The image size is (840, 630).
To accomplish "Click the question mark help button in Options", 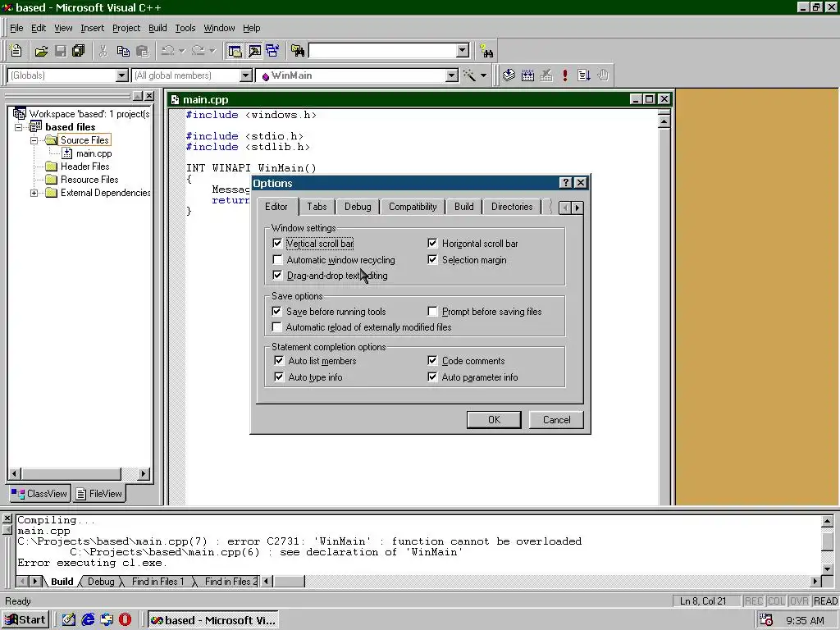I will tap(565, 183).
